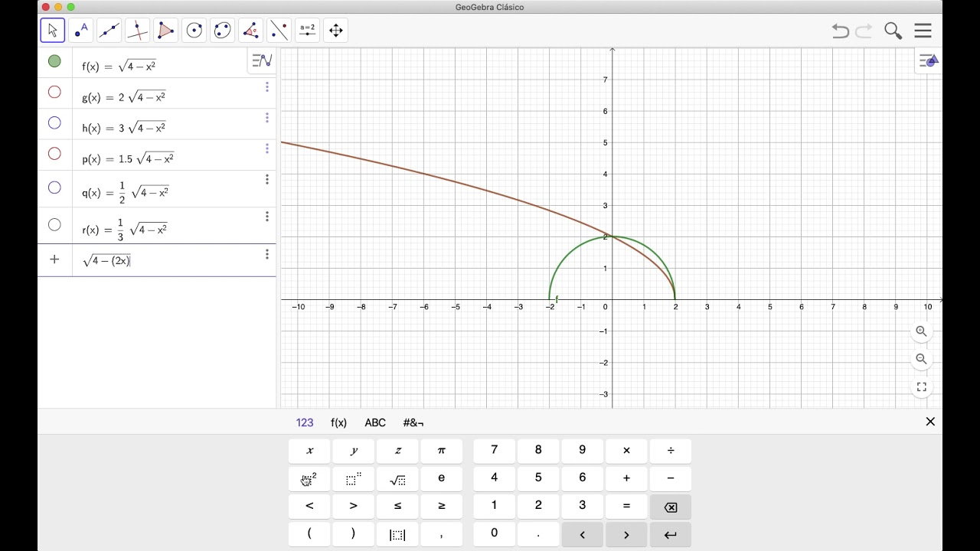
Task: Tap the equals = key
Action: click(x=626, y=507)
